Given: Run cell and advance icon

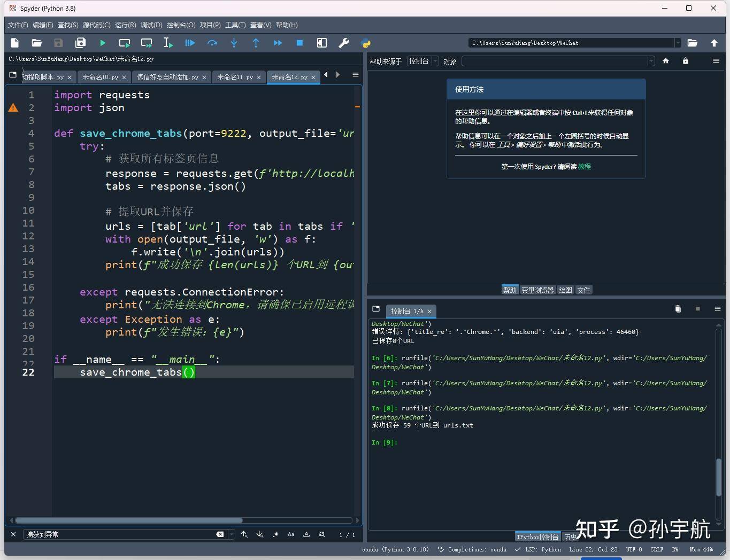Looking at the screenshot, I should pos(146,43).
